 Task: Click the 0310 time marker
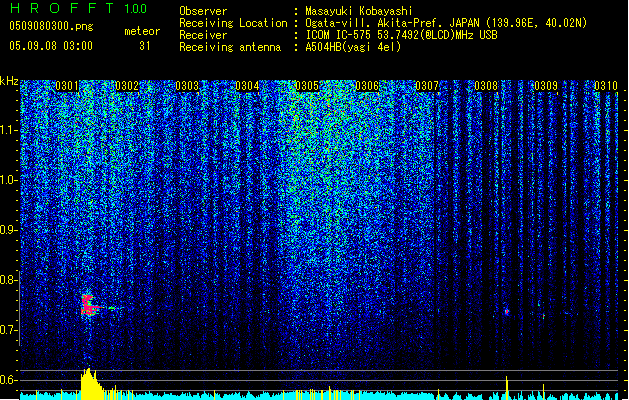[606, 86]
